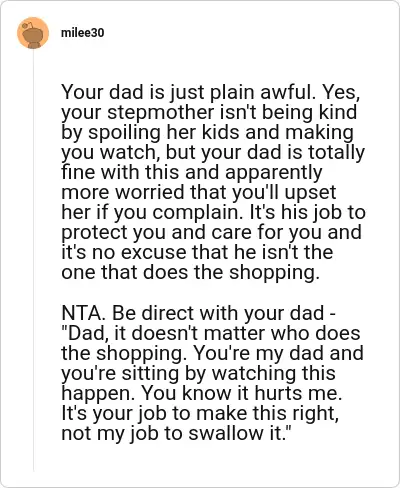Click the line 'It's your job to make this right,'
400x488 pixels.
point(200,413)
